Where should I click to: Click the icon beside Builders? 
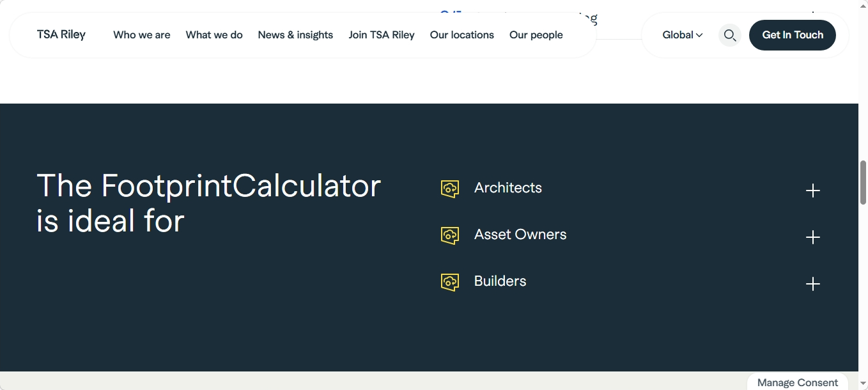tap(450, 282)
